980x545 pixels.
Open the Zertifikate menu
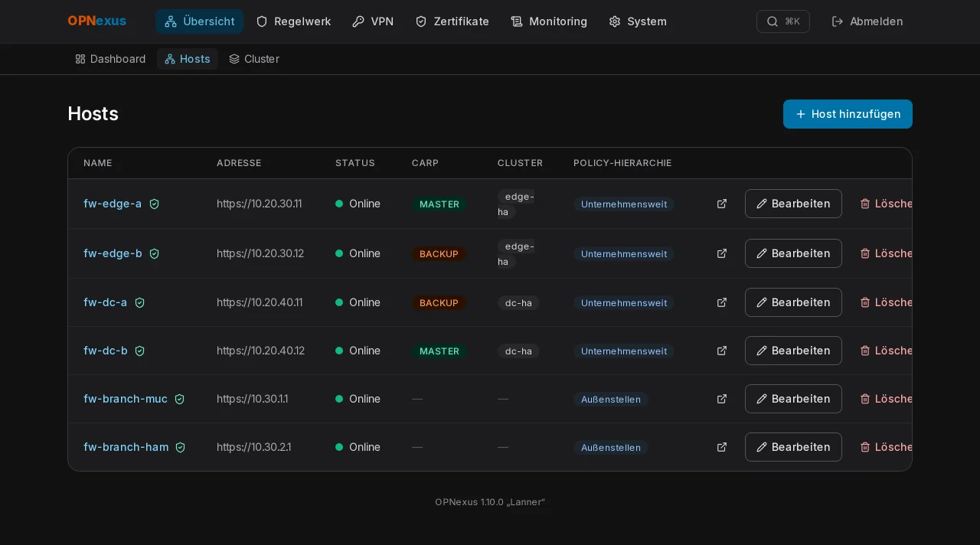pyautogui.click(x=452, y=21)
